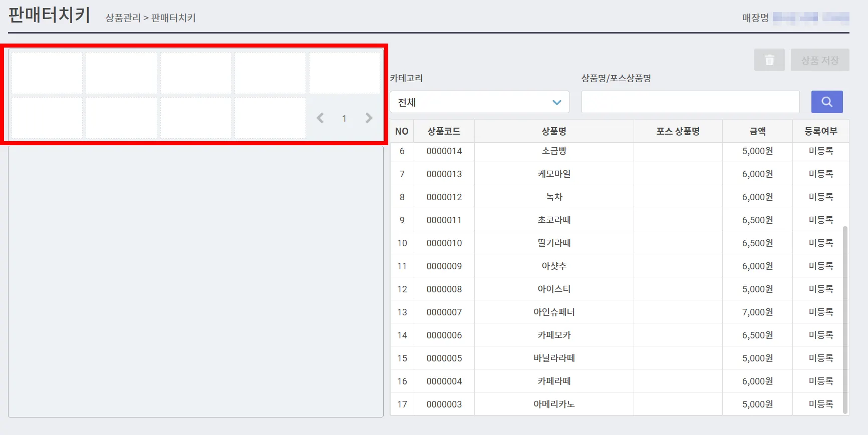Click the 6,000원 price in 녹차 row
This screenshot has width=868, height=435.
click(757, 197)
